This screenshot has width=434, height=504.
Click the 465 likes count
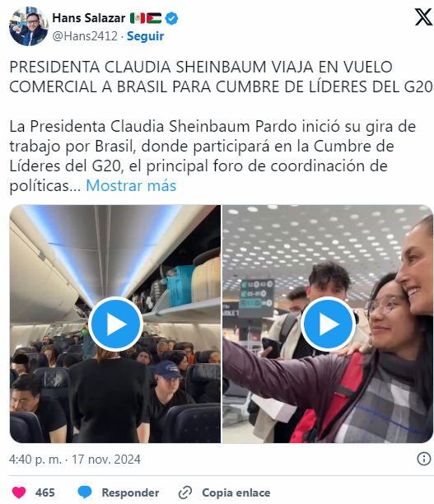coord(45,492)
